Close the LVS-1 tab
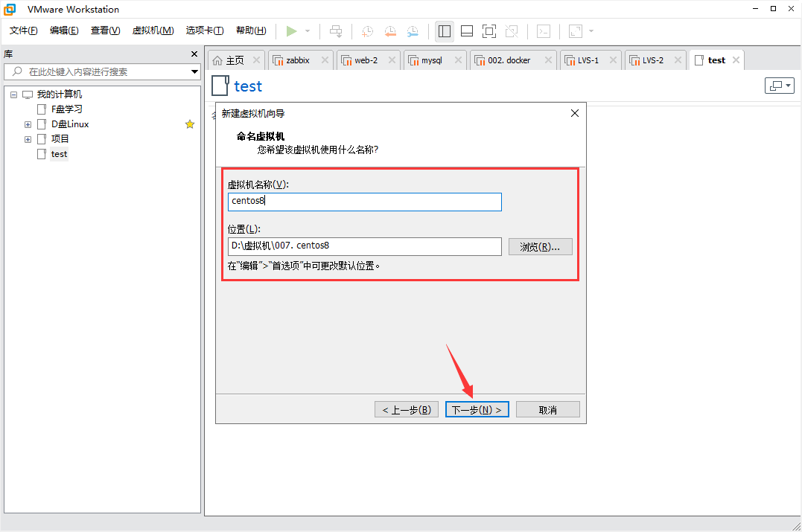The image size is (802, 532). pyautogui.click(x=614, y=60)
